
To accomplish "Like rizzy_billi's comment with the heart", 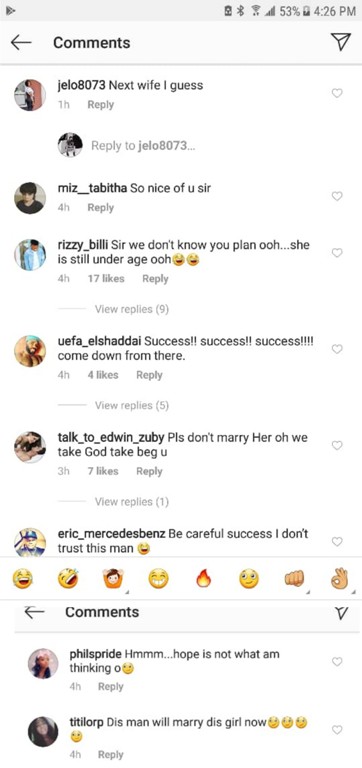I will pos(337,253).
